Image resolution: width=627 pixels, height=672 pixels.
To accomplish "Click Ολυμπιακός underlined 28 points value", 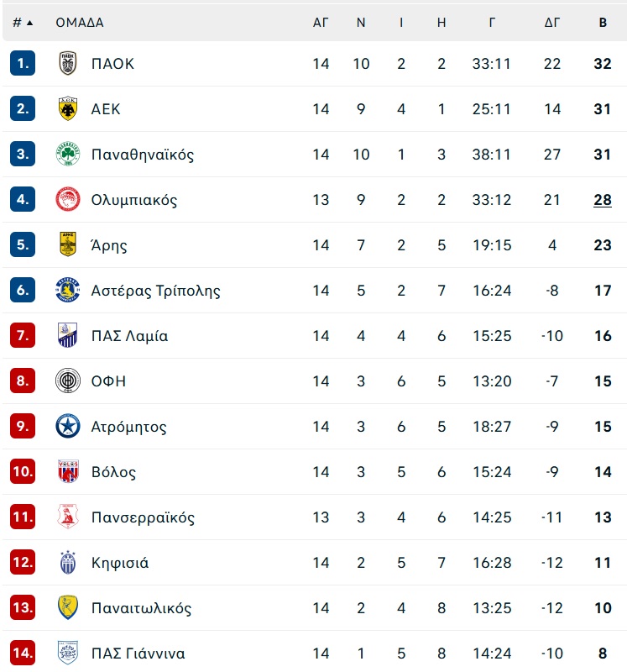I will [x=603, y=200].
